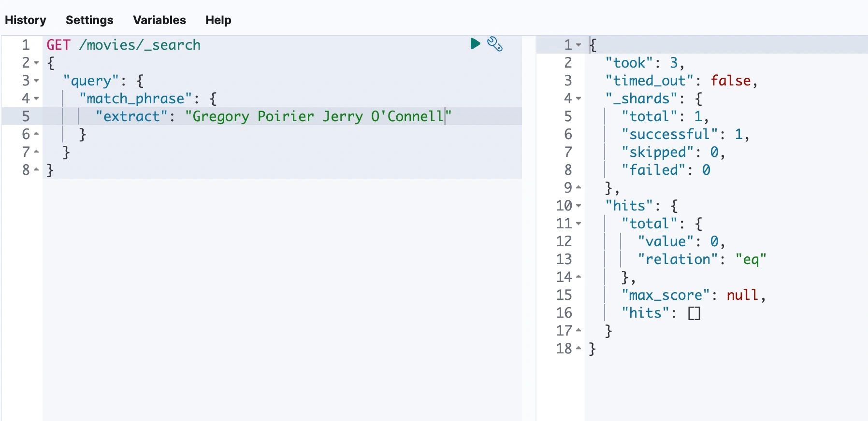Open the Help menu

(218, 20)
